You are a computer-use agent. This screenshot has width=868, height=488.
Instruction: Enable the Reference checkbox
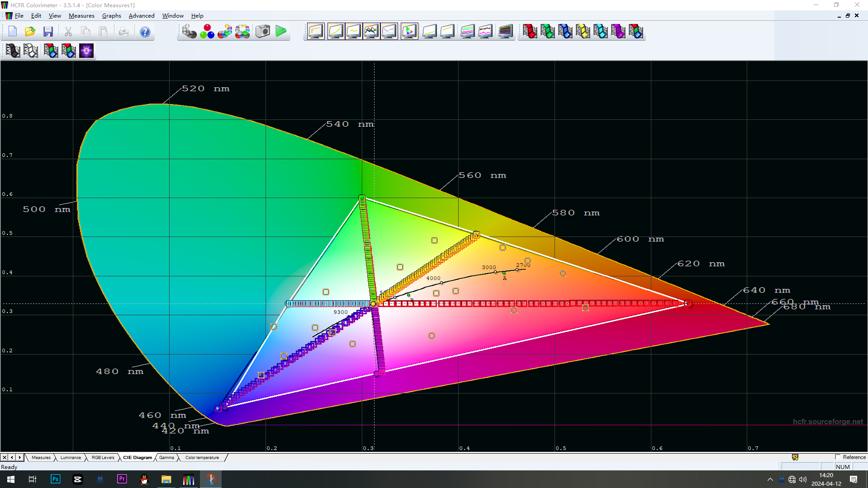click(x=838, y=457)
